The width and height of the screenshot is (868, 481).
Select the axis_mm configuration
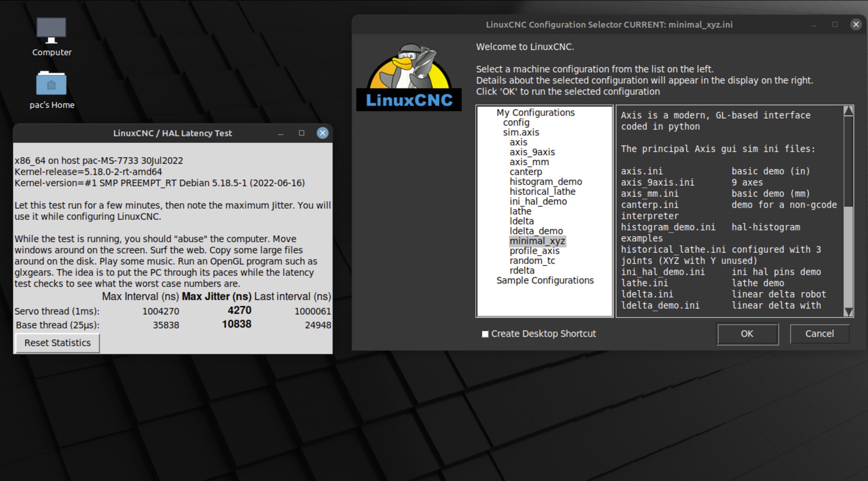(529, 162)
